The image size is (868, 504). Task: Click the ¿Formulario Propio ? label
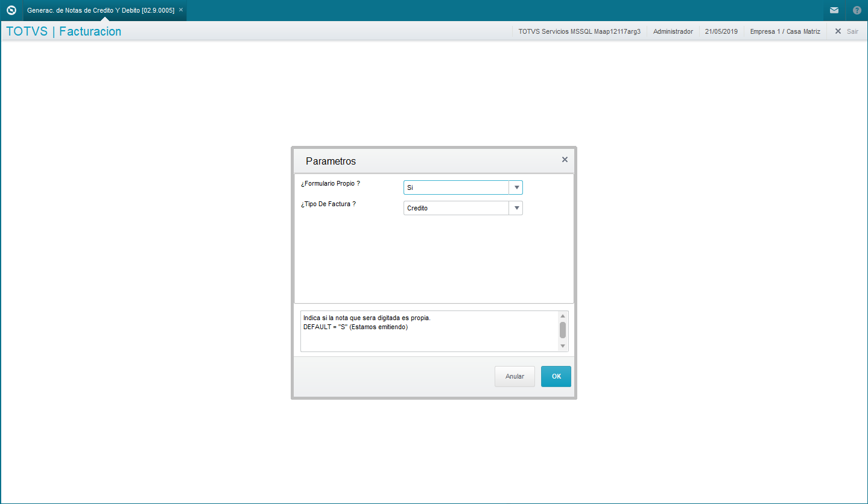tap(331, 183)
